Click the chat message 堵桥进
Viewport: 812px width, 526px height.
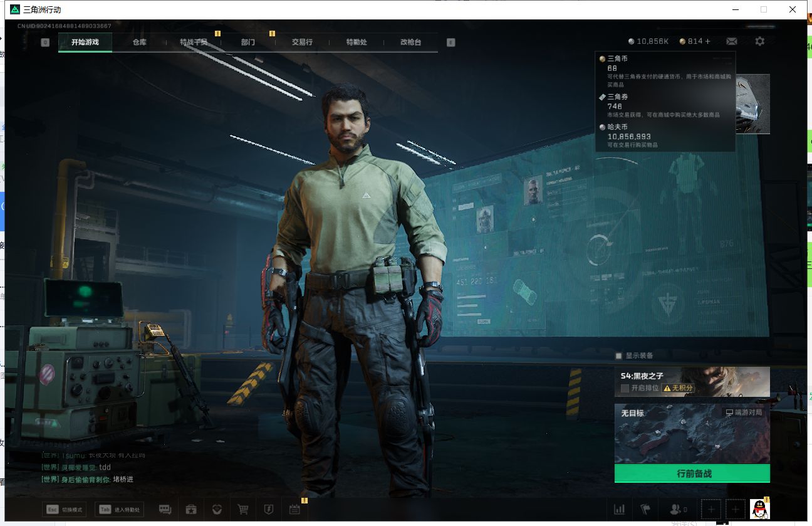tap(123, 479)
